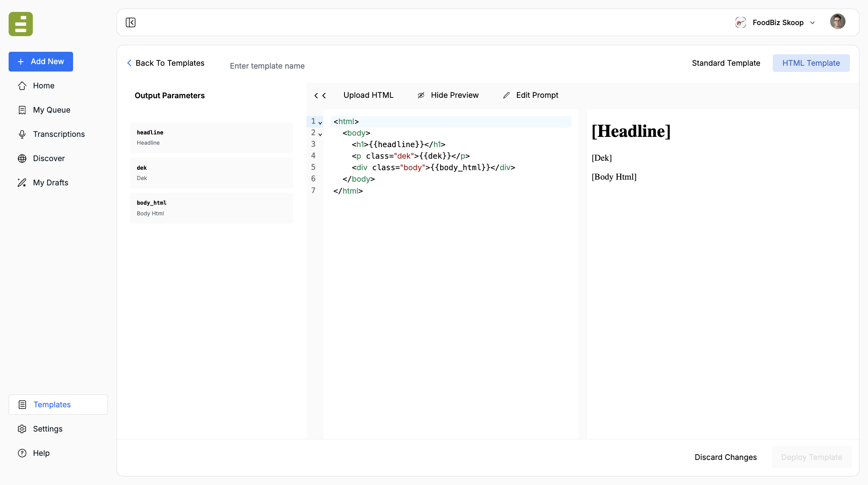Click [Body Html] in the preview
Viewport: 868px width, 485px height.
point(614,177)
